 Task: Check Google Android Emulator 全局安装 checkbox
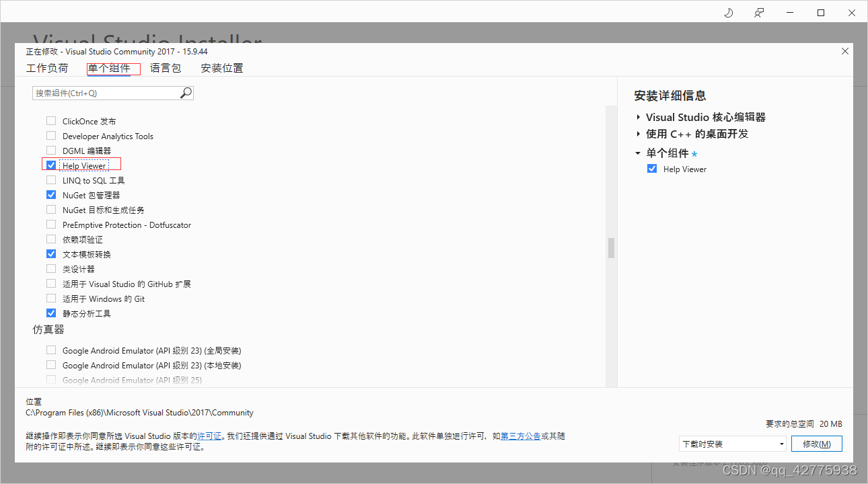coord(51,350)
